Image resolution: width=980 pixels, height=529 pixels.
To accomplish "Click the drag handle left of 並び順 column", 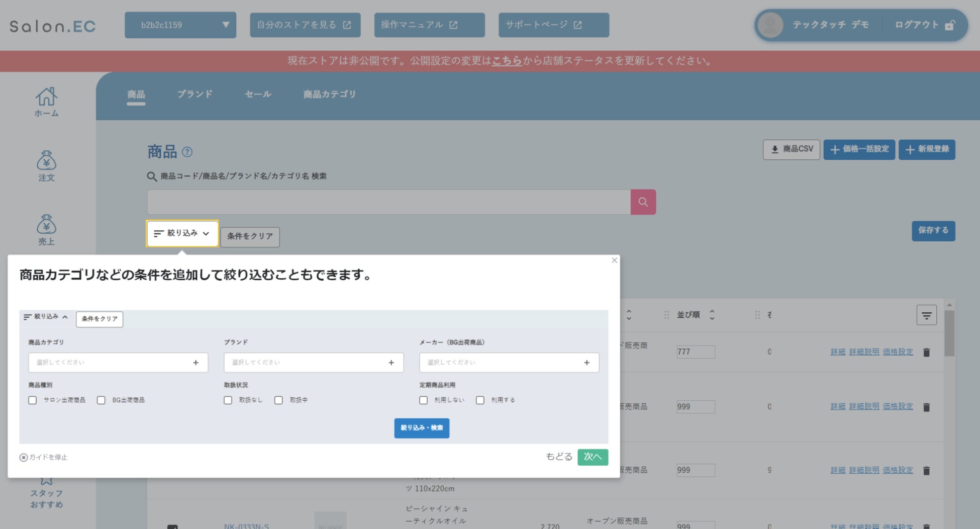I will (666, 315).
